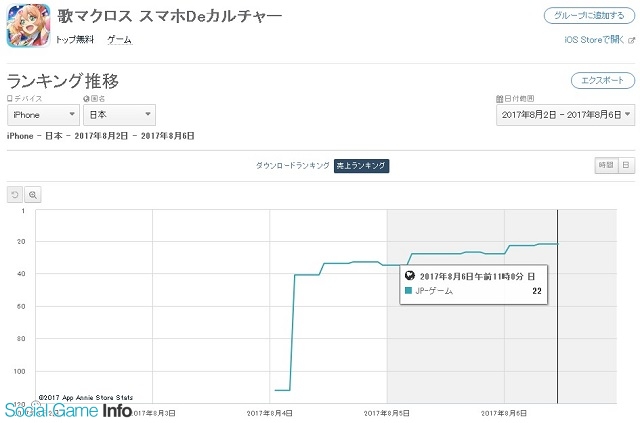Click the ゲーム category link
This screenshot has width=640, height=423.
(x=119, y=40)
